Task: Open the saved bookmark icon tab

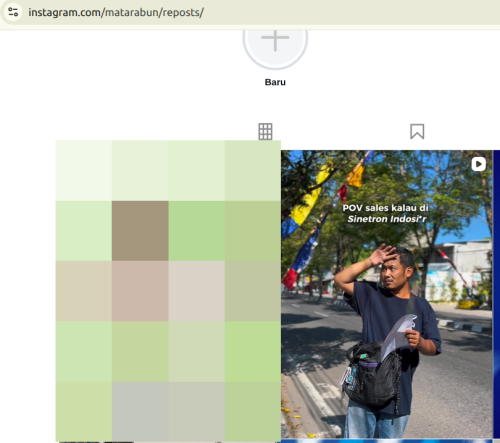Action: click(x=417, y=131)
